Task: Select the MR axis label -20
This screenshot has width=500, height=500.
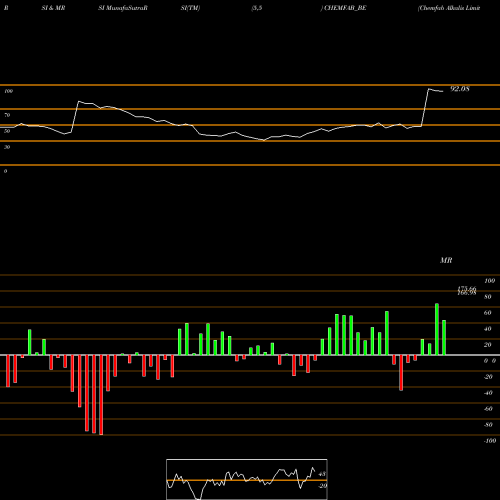Action: [x=488, y=377]
